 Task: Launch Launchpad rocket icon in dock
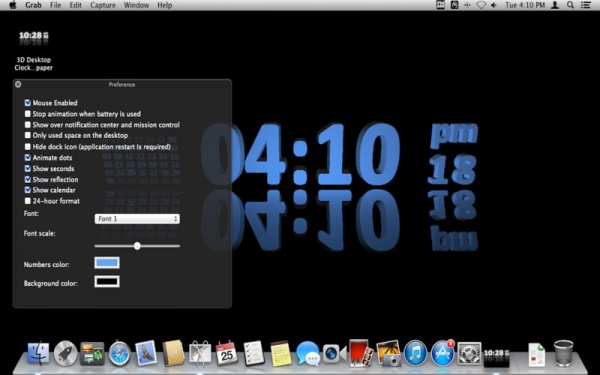click(x=65, y=353)
